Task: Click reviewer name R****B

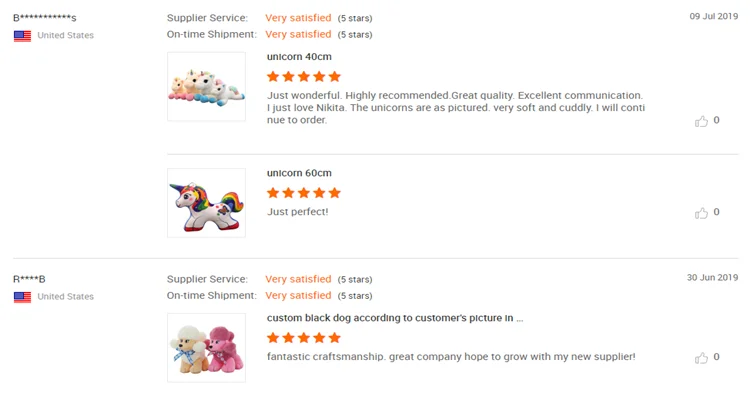Action: [x=29, y=279]
